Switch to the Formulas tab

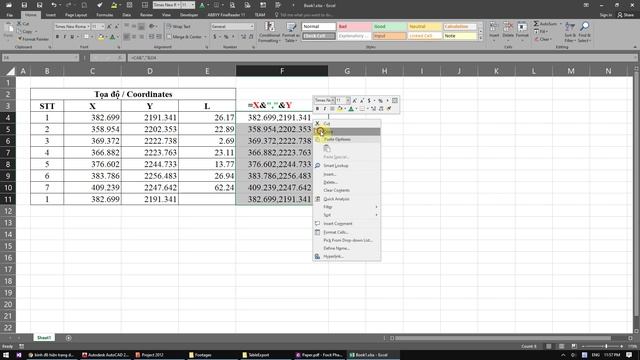(x=104, y=15)
